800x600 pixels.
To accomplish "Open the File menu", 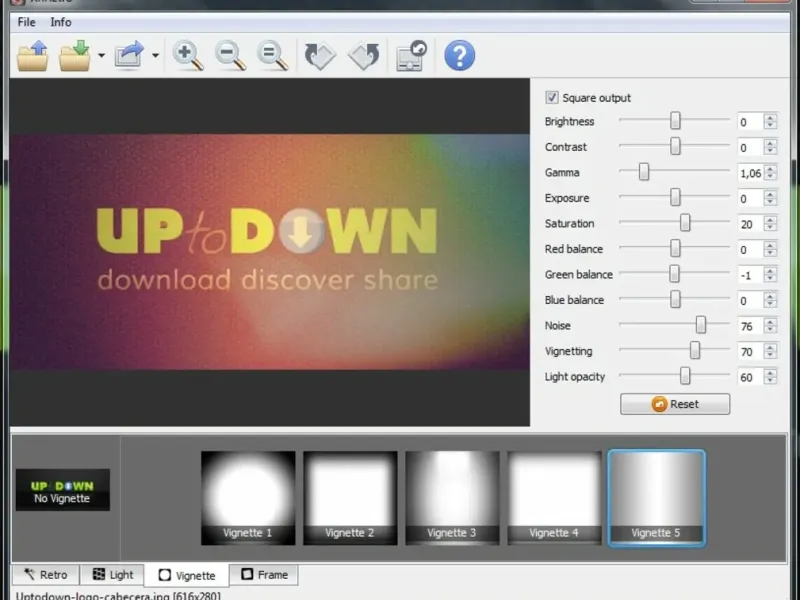I will (x=26, y=22).
